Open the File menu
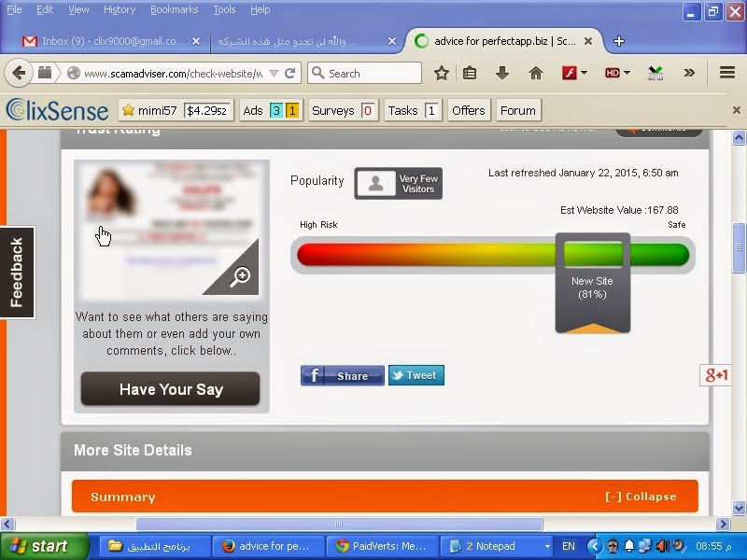The image size is (747, 560). pos(14,9)
